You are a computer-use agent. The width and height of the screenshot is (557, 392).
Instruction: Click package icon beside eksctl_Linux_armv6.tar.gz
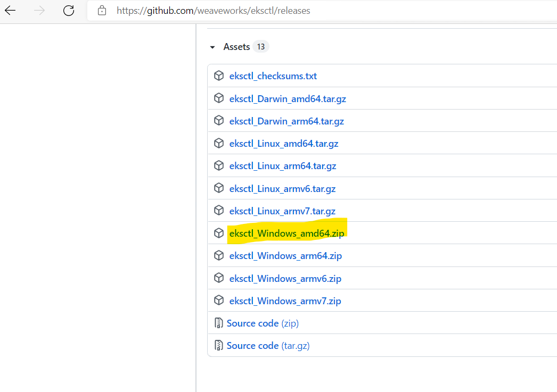[219, 188]
